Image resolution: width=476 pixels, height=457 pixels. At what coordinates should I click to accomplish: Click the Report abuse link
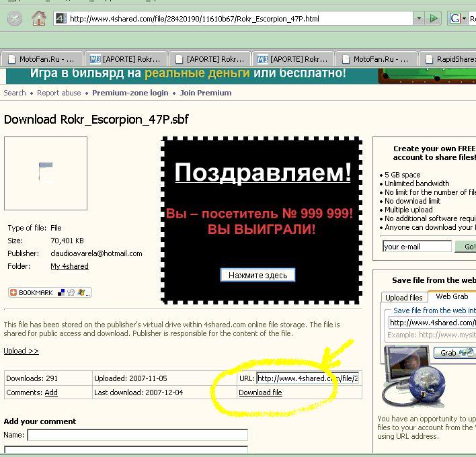click(59, 93)
